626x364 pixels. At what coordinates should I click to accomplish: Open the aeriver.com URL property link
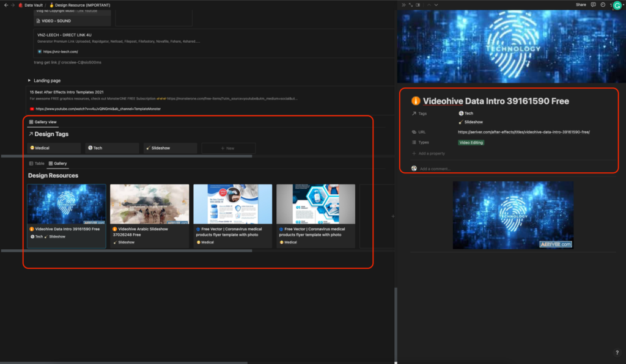pos(523,132)
